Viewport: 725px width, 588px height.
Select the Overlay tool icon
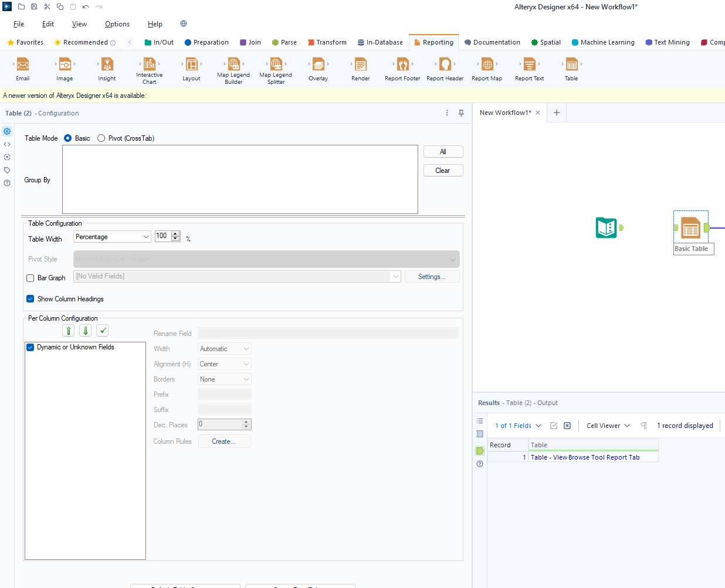319,64
